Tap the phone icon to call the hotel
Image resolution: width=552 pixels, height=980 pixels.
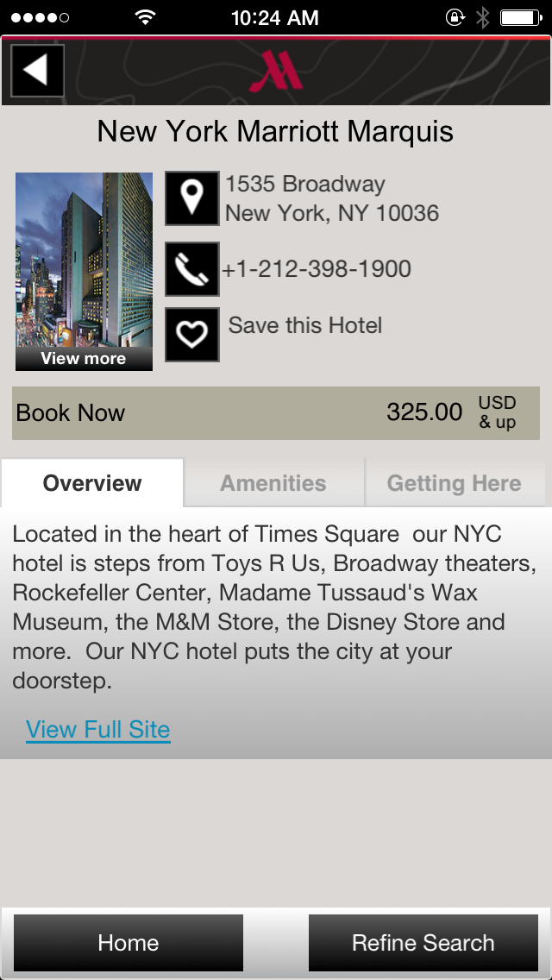click(x=191, y=269)
